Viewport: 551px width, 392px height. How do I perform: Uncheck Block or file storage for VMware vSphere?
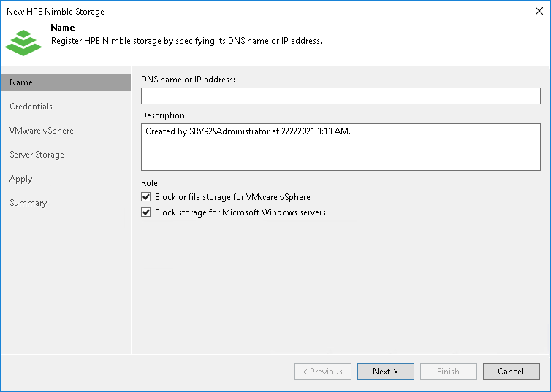[x=146, y=197]
